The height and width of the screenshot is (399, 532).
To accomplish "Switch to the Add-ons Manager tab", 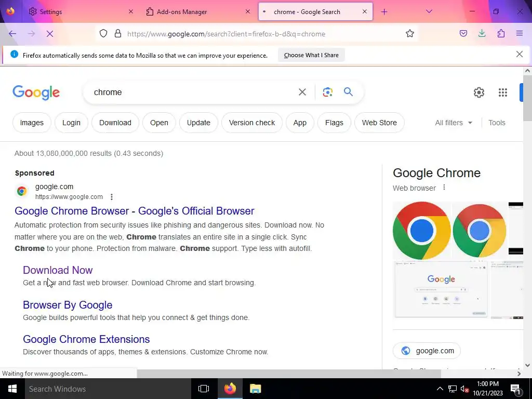I will point(198,11).
